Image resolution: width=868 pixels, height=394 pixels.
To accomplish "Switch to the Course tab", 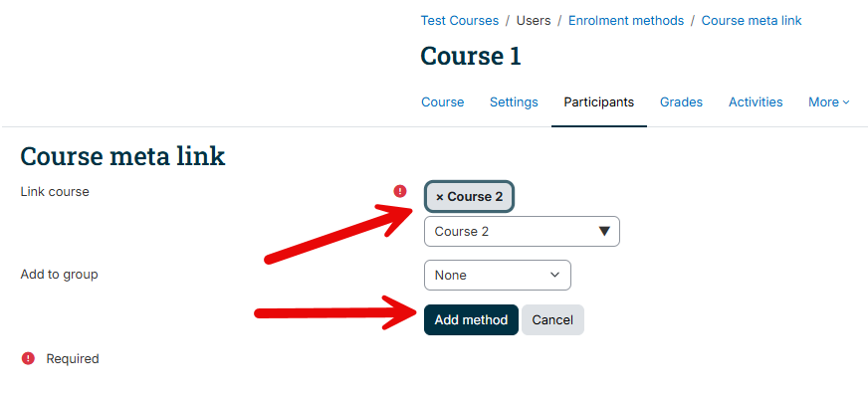I will click(442, 102).
